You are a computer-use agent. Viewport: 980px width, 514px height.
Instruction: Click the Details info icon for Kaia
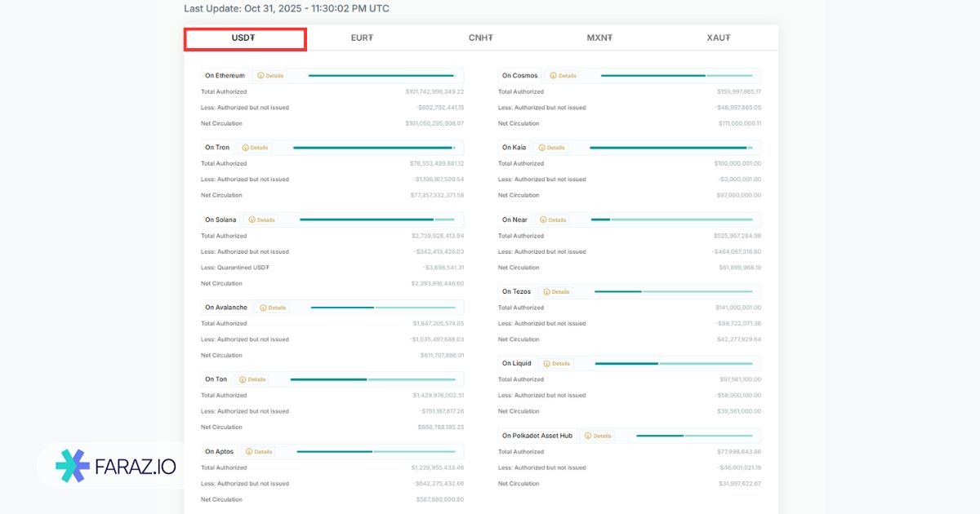point(542,148)
